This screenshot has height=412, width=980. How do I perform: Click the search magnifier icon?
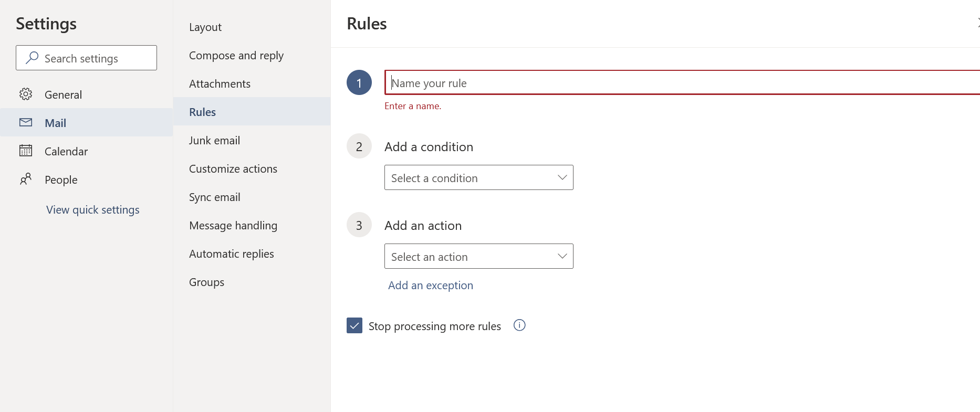32,58
